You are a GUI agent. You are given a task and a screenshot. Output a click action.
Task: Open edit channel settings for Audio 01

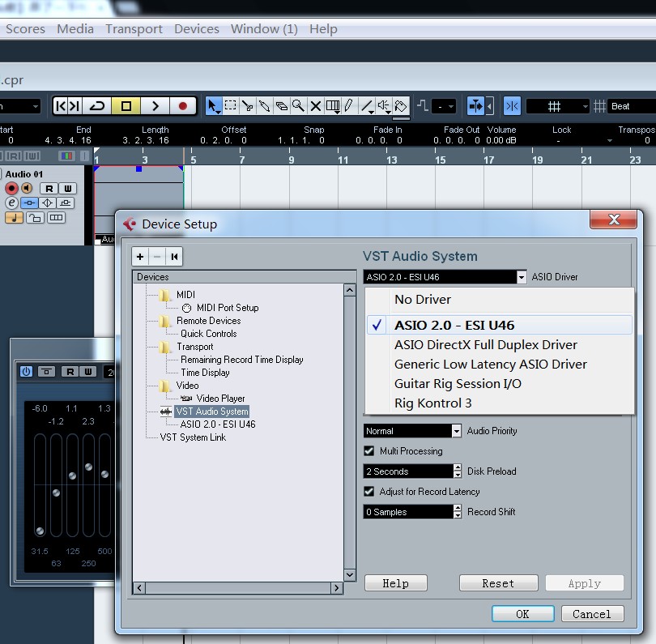[x=11, y=203]
